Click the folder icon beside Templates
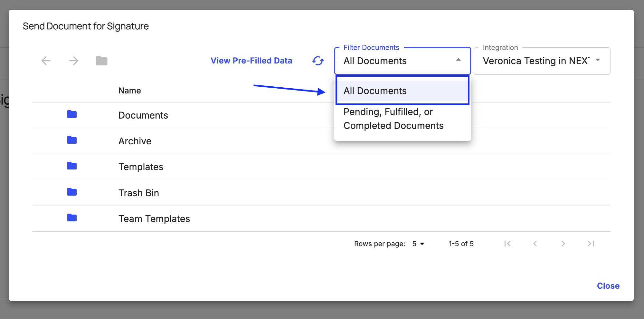Viewport: 644px width, 319px height. coord(72,166)
